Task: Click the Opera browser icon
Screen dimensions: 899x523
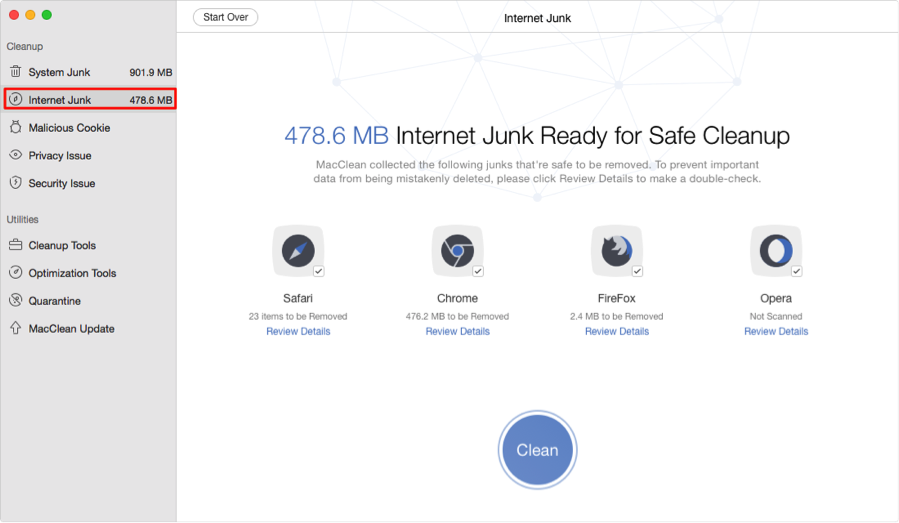Action: tap(776, 251)
